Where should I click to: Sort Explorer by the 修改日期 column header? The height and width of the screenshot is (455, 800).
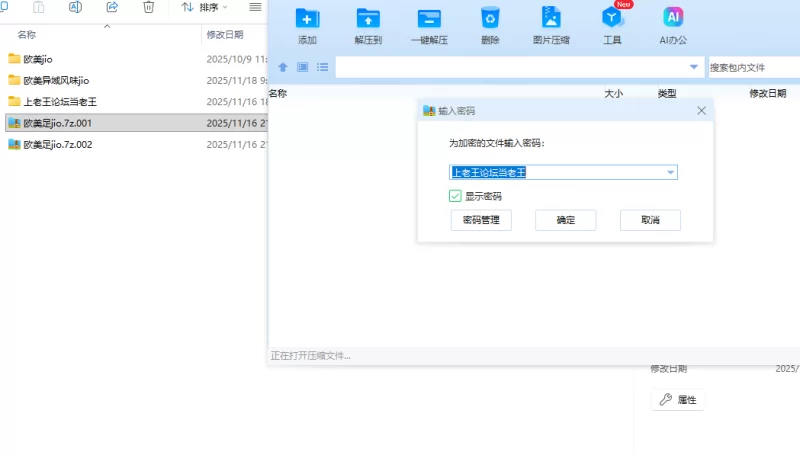[225, 35]
